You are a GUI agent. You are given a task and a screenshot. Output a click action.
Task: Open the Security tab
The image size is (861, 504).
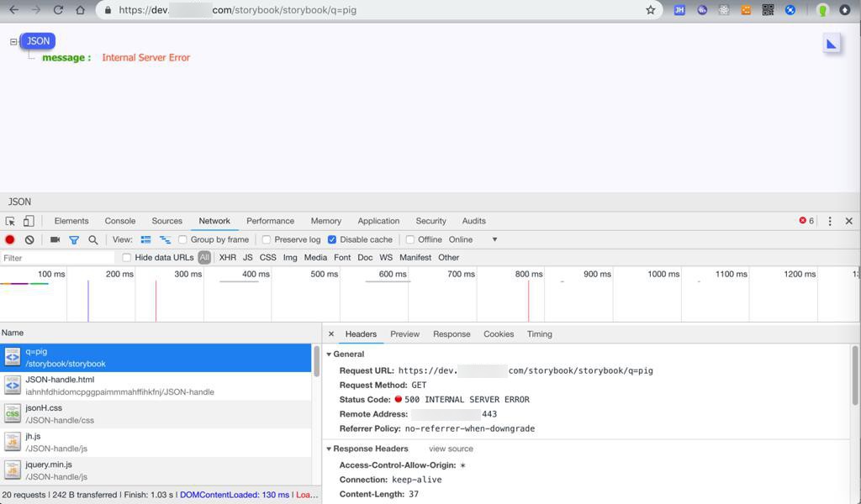coord(431,221)
